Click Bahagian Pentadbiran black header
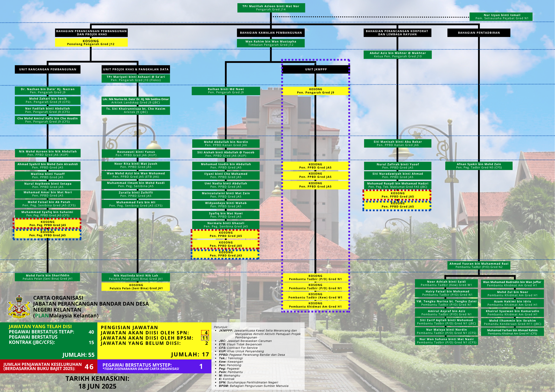The width and height of the screenshot is (555, 392). point(479,33)
